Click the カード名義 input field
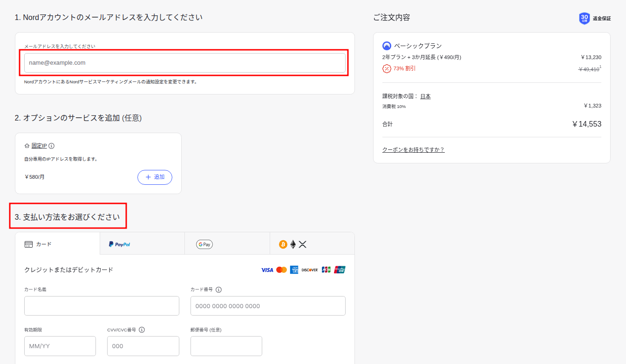The width and height of the screenshot is (626, 364). 102,306
